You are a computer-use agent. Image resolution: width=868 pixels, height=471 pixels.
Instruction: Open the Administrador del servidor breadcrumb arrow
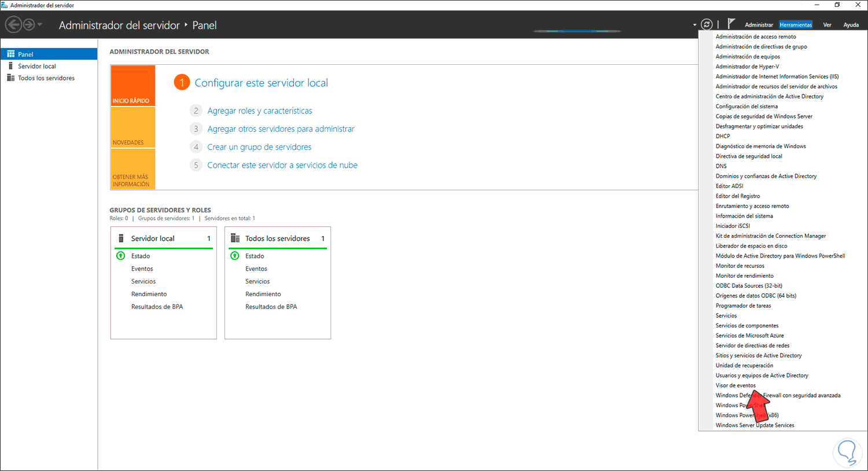click(x=186, y=25)
